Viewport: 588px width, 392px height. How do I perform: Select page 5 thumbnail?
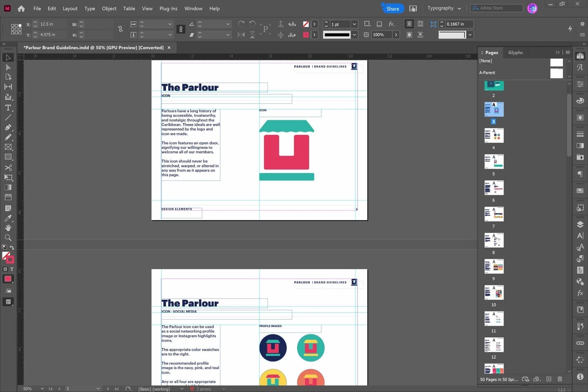click(494, 162)
